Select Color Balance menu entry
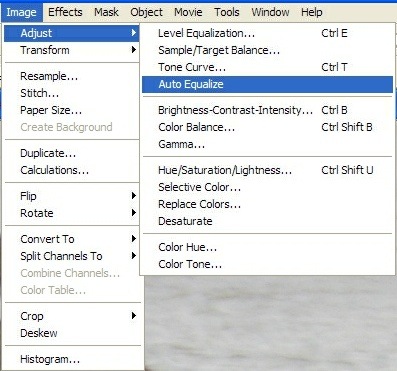The width and height of the screenshot is (397, 371). pos(267,127)
